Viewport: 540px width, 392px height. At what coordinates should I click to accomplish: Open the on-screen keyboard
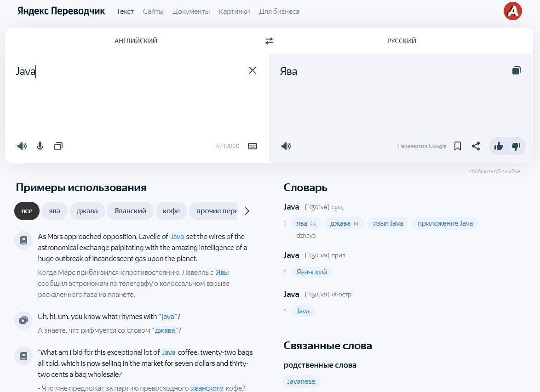tap(253, 146)
